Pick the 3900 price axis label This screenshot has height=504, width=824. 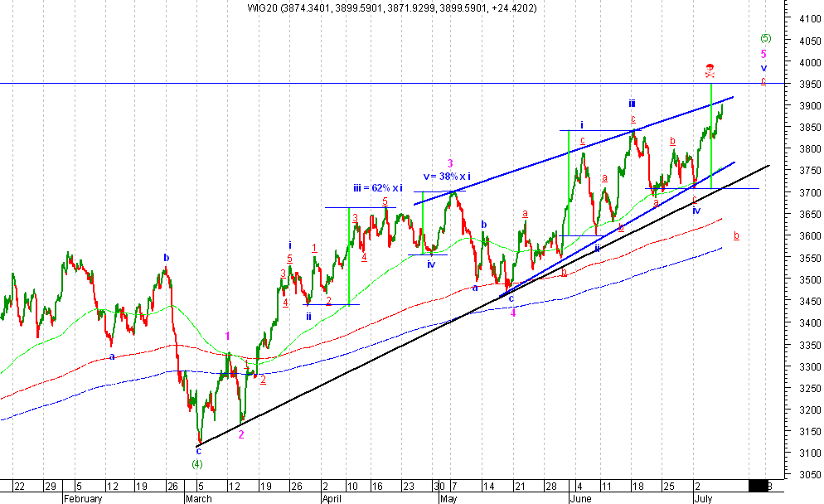click(x=809, y=105)
